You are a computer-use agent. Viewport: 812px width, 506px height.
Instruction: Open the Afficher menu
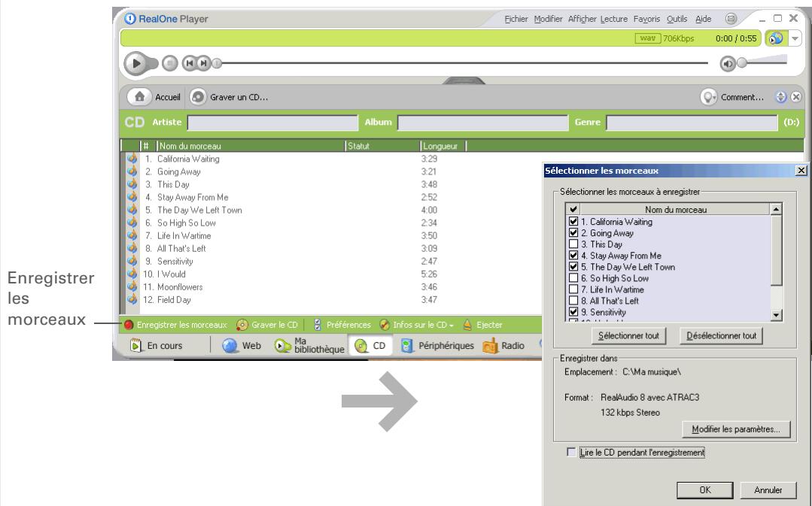(x=582, y=19)
